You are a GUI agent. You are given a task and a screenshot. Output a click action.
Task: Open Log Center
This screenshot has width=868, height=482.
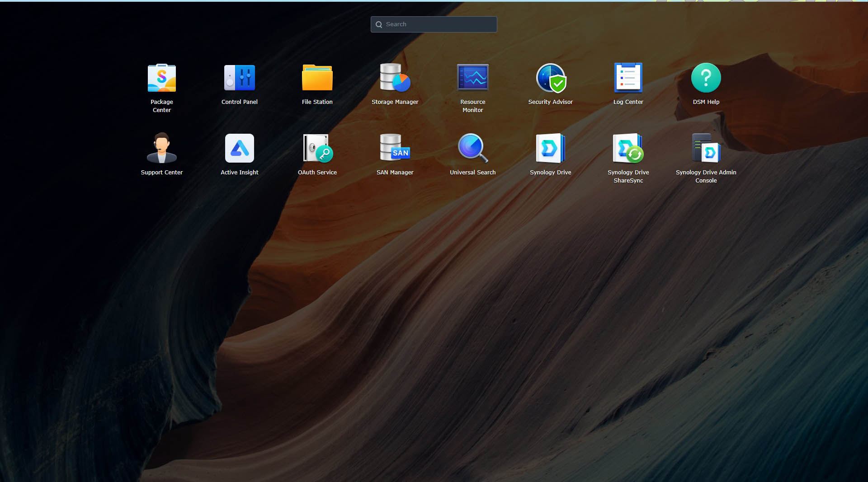click(628, 78)
